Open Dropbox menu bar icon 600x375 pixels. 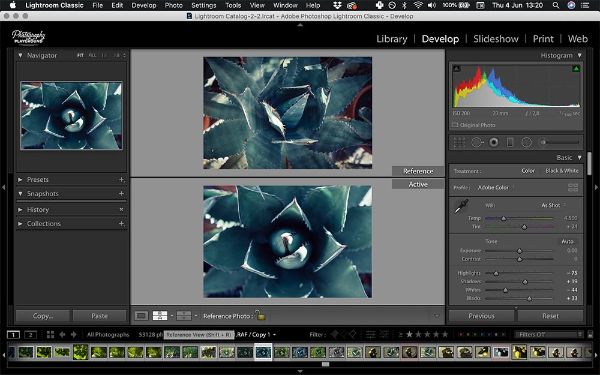pyautogui.click(x=337, y=5)
